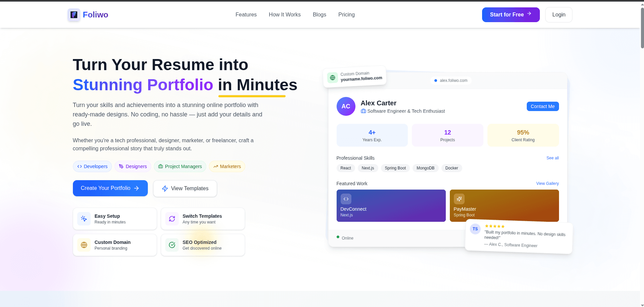
Task: Select the Spring Boot skill chip
Action: pos(395,168)
